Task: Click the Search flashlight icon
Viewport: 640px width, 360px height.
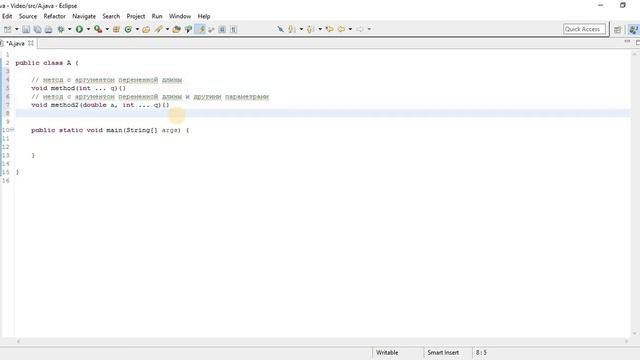Action: pyautogui.click(x=158, y=29)
